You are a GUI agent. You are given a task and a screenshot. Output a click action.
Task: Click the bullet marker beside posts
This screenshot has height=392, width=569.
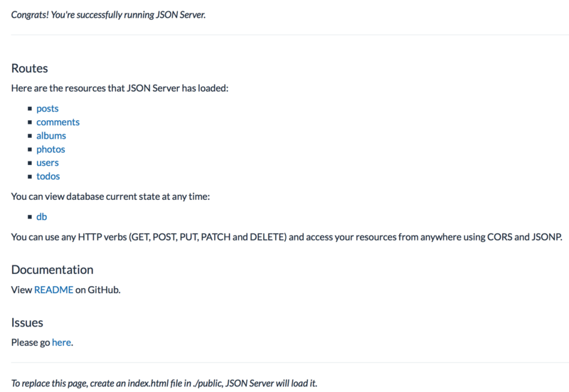click(x=29, y=109)
